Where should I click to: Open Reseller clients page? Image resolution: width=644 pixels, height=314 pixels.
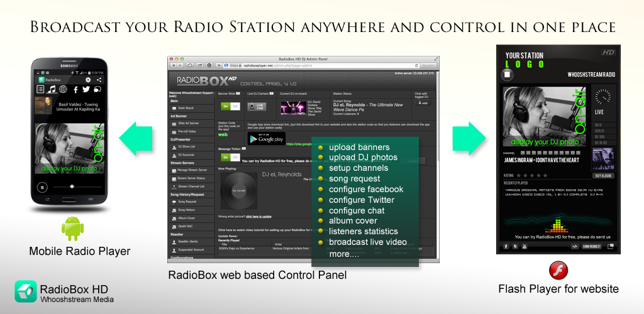pos(192,241)
